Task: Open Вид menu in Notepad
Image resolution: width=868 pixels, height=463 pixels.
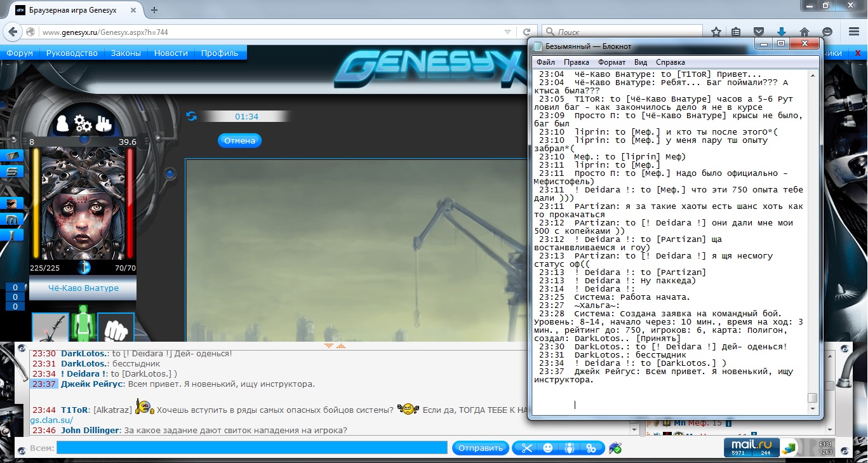Action: point(641,62)
